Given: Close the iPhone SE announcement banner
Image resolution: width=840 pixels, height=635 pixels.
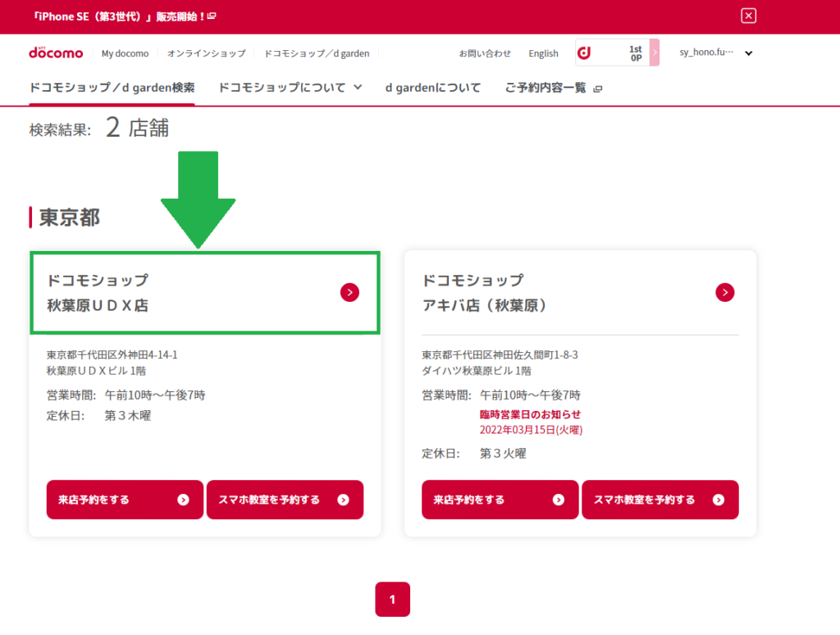Looking at the screenshot, I should pyautogui.click(x=748, y=16).
